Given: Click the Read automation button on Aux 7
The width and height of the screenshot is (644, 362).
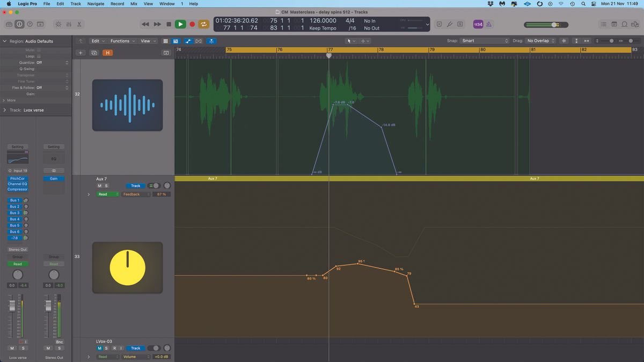Looking at the screenshot, I should [106, 194].
